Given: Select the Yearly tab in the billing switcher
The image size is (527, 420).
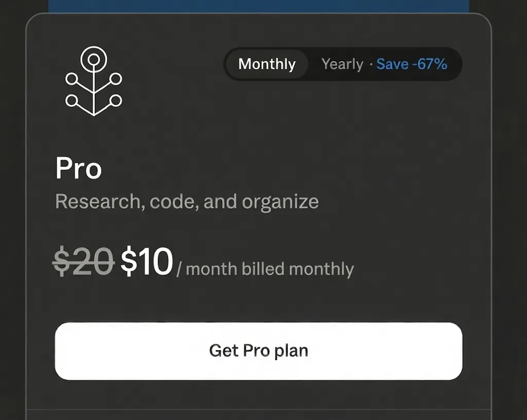Looking at the screenshot, I should [x=342, y=64].
